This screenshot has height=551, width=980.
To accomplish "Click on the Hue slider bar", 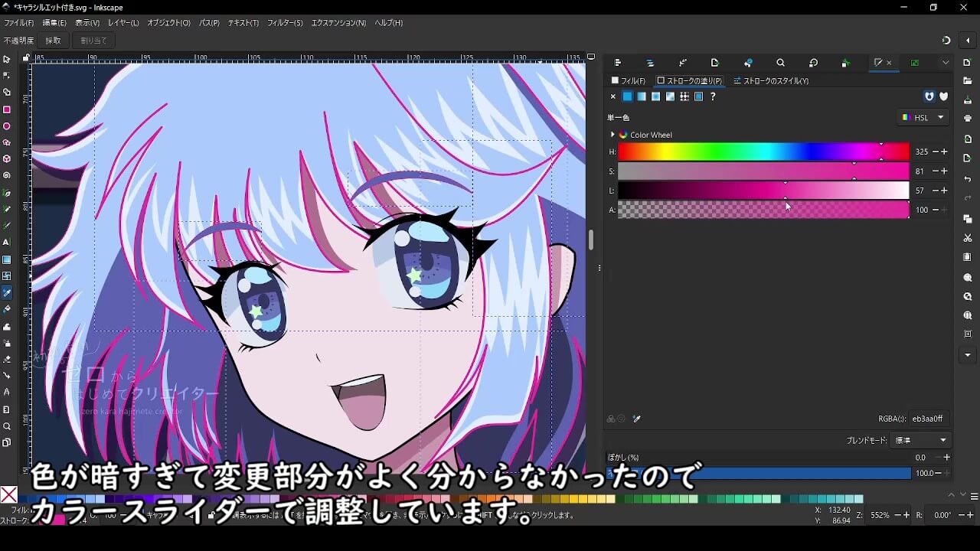I will (x=763, y=152).
